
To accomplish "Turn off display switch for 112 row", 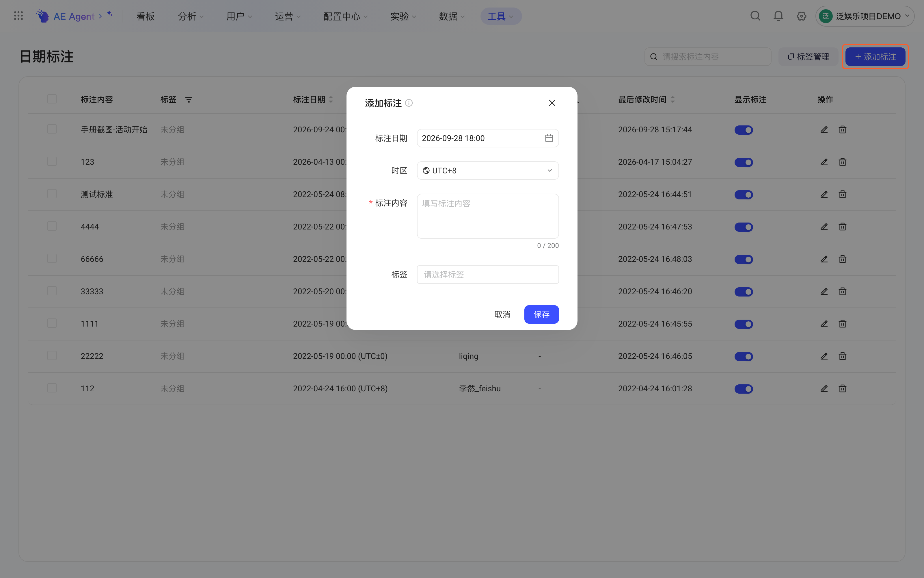I will (744, 389).
